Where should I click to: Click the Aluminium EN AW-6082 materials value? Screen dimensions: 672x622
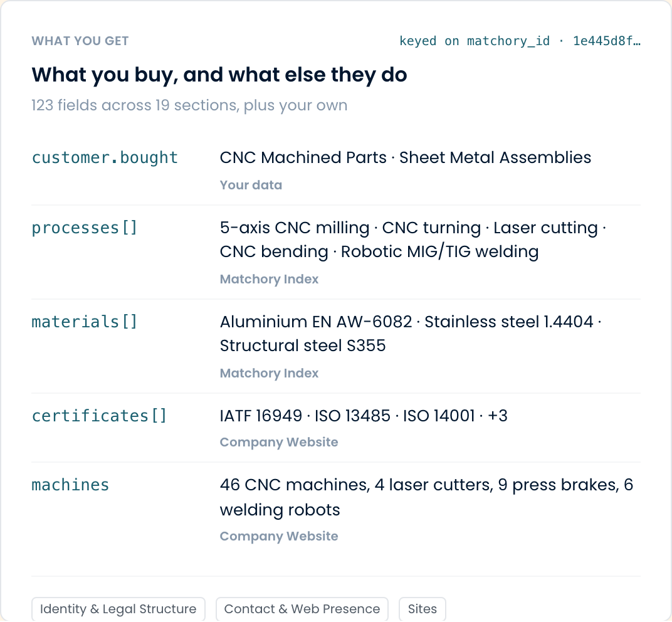411,334
